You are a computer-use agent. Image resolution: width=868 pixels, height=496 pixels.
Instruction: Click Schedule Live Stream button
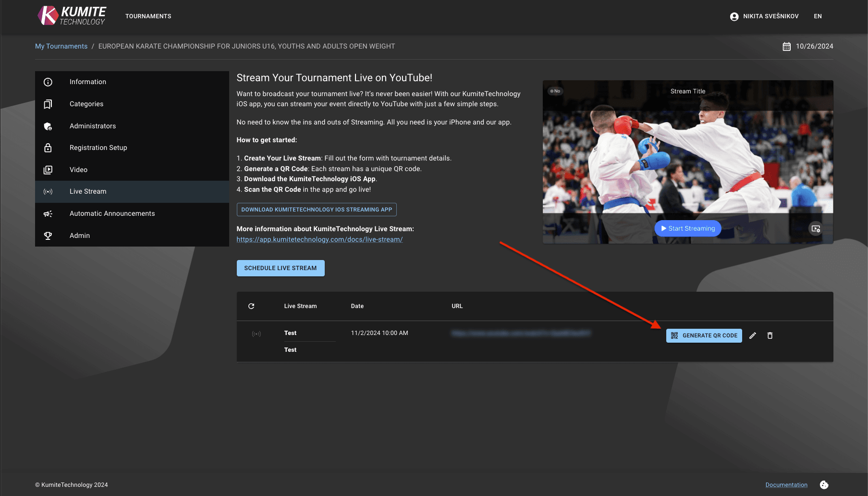pyautogui.click(x=281, y=268)
